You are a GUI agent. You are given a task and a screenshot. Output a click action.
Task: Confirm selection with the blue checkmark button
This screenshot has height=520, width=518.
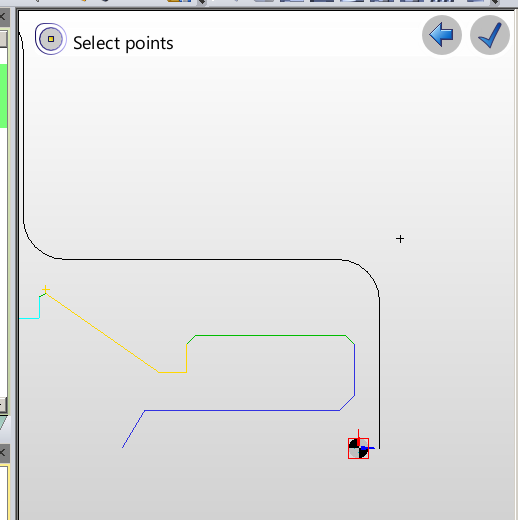[x=490, y=35]
